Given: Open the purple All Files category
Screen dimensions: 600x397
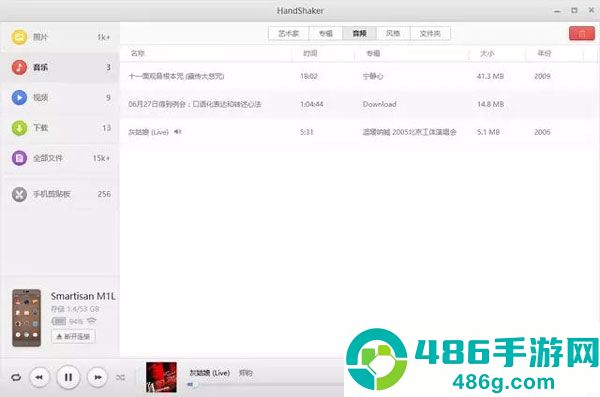Looking at the screenshot, I should [60, 158].
